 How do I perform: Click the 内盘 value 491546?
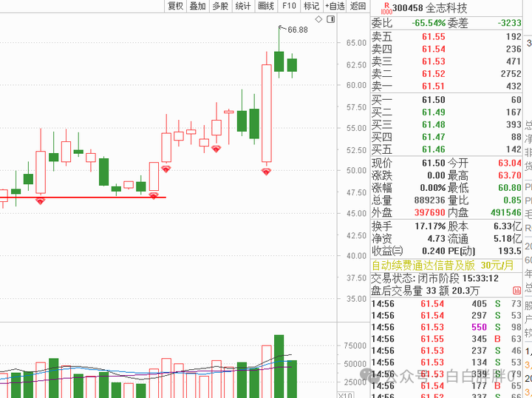(x=506, y=212)
